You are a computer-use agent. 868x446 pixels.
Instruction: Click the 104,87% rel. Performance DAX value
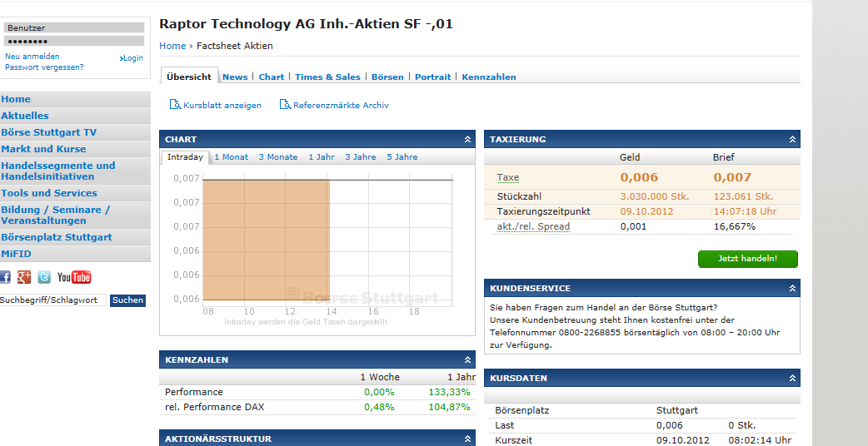tap(449, 408)
